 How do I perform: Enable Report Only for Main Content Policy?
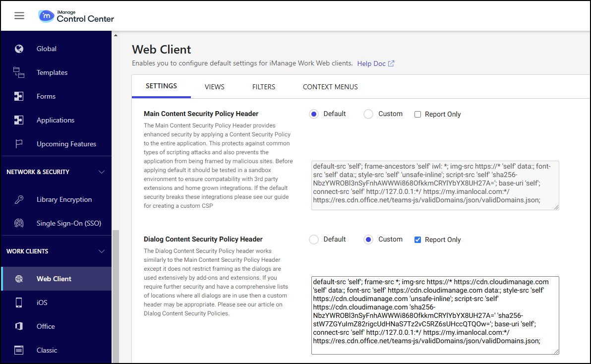[x=417, y=115]
